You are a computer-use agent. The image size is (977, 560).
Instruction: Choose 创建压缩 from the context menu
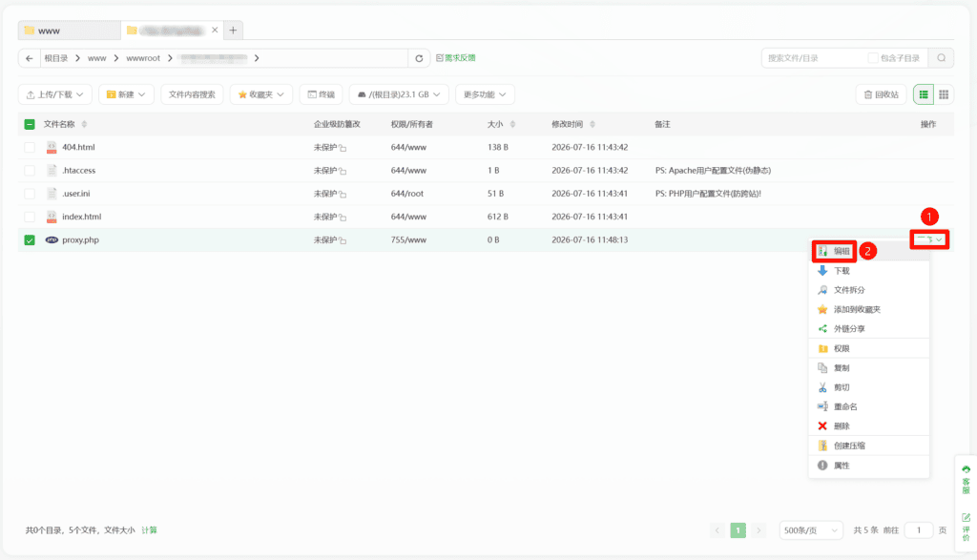868,446
